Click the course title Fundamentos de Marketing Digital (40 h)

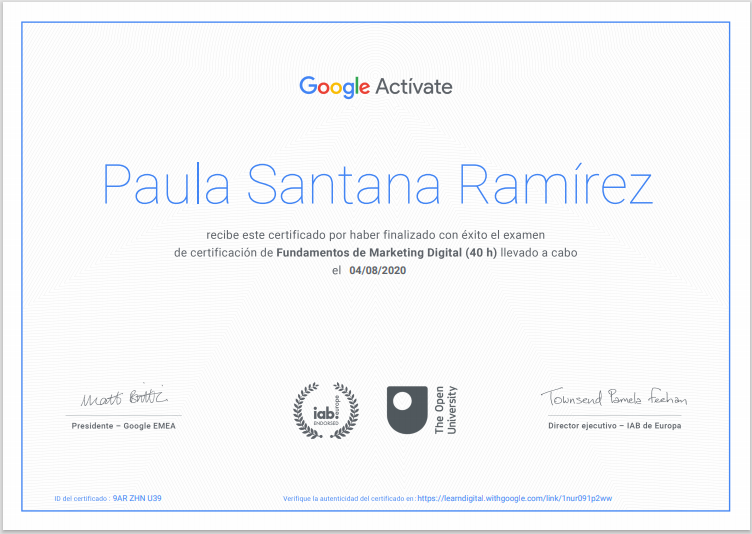[x=387, y=253]
